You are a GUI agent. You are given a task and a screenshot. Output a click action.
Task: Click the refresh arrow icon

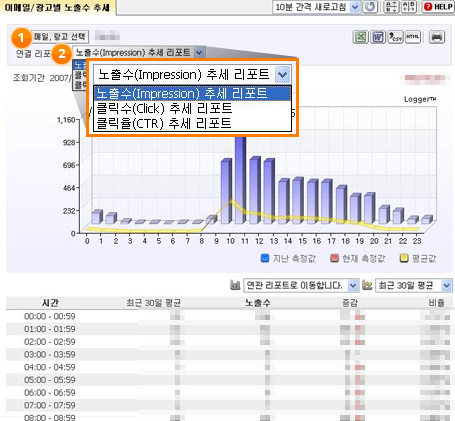pos(370,7)
